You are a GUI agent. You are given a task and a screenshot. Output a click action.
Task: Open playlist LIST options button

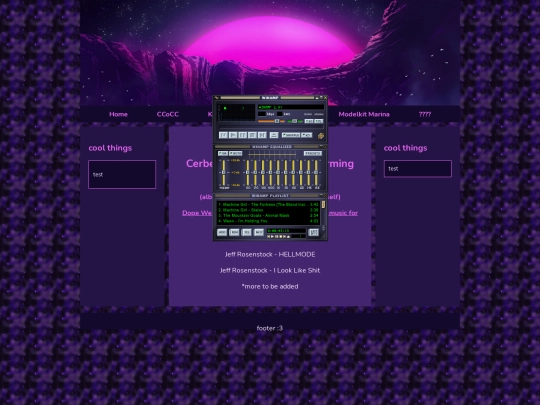314,232
